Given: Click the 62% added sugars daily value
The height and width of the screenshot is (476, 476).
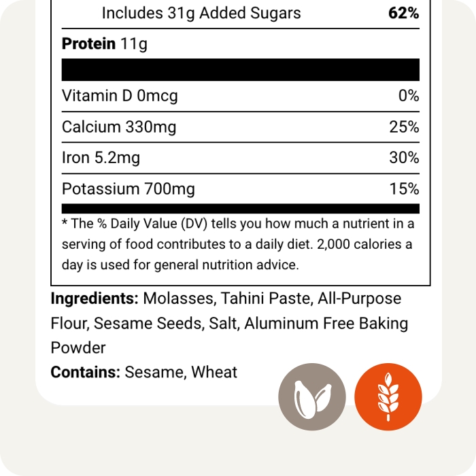Looking at the screenshot, I should [405, 13].
